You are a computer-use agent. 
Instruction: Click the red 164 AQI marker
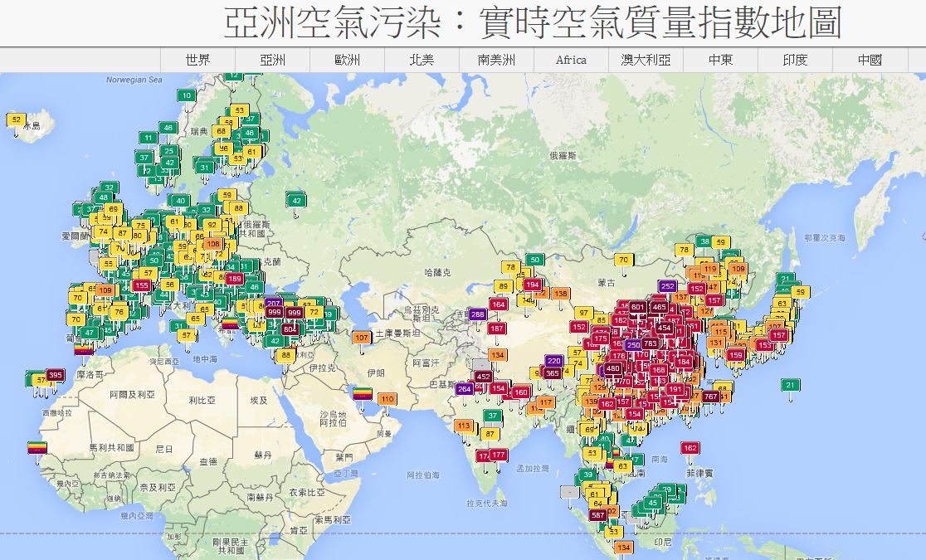[498, 304]
